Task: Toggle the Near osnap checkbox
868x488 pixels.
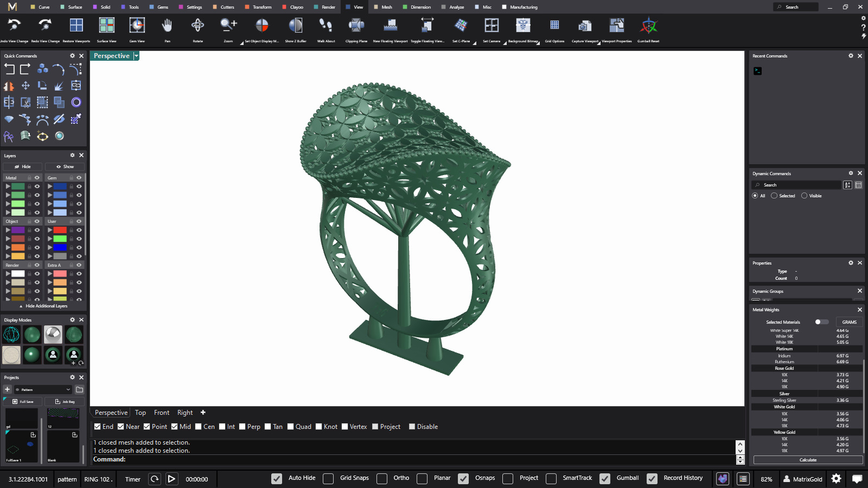Action: 121,427
